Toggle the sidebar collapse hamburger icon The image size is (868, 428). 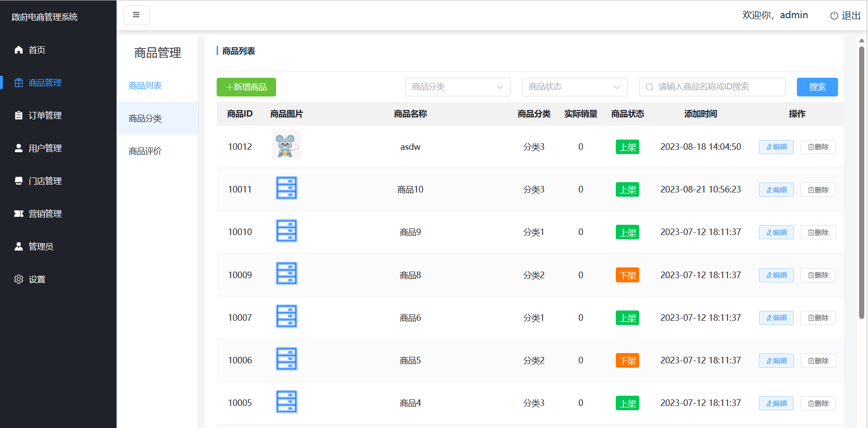tap(136, 15)
